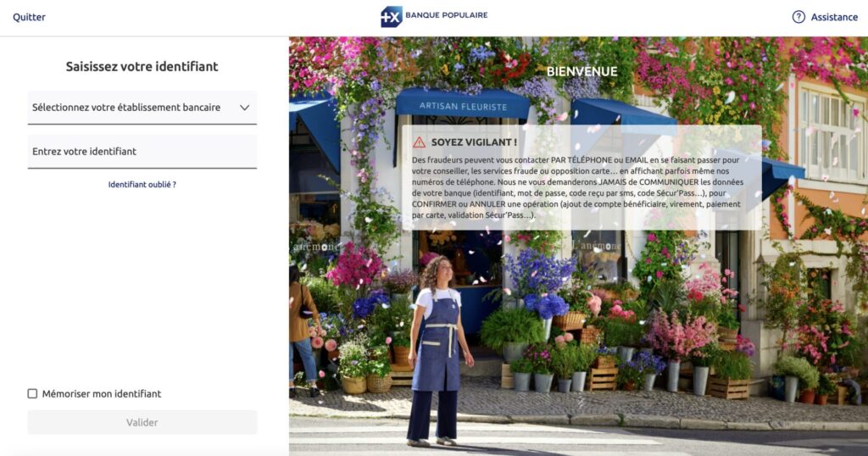Image resolution: width=868 pixels, height=456 pixels.
Task: Open the établissement bancaire dropdown
Action: tap(127, 108)
